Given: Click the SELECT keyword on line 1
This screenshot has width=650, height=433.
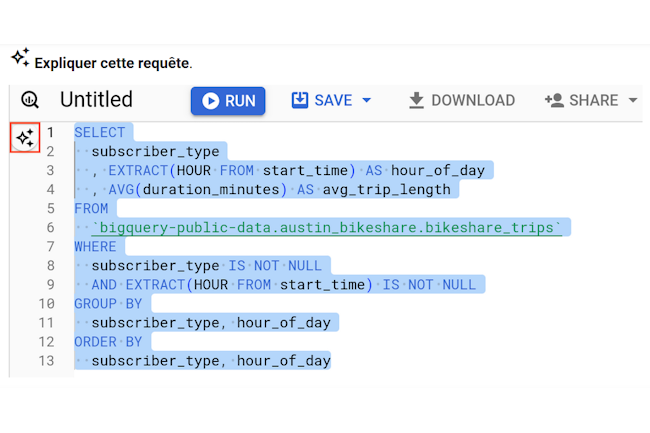Looking at the screenshot, I should point(99,133).
